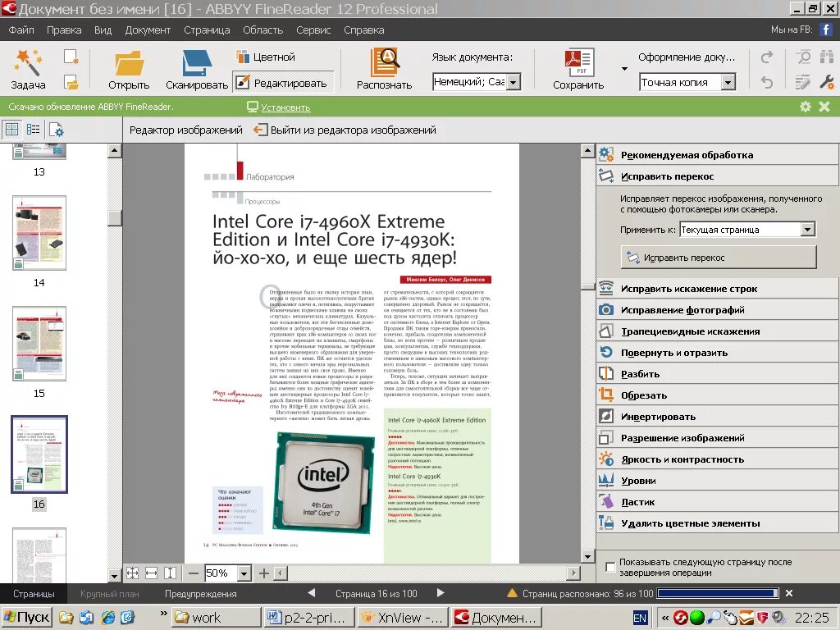Select Цветной color mode button
Viewport: 840px width, 630px height.
pyautogui.click(x=267, y=57)
